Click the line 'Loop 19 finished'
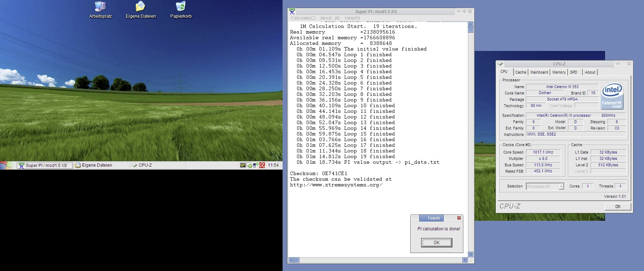Viewport: 644px width, 271px height. pos(346,156)
